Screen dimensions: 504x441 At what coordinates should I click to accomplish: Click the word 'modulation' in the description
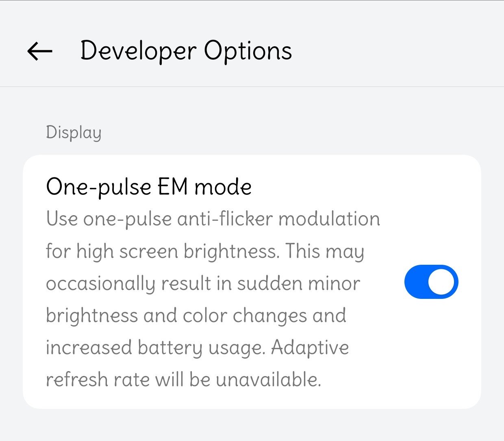point(329,219)
